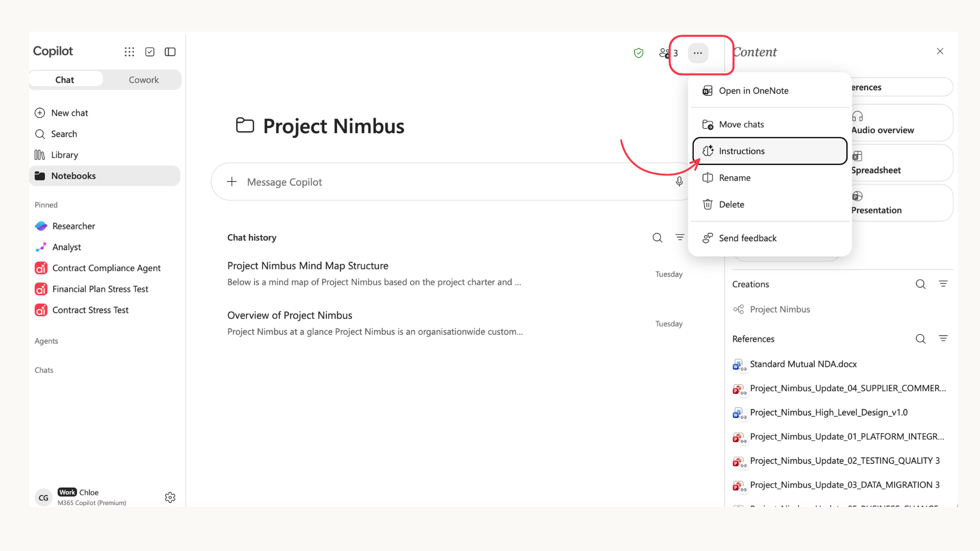
Task: Click the Agents section heading
Action: tap(46, 341)
